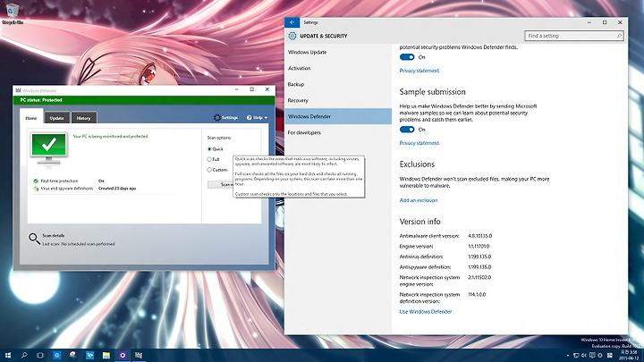Switch to Settings app on the taskbar
Image resolution: width=644 pixels, height=362 pixels.
click(123, 355)
